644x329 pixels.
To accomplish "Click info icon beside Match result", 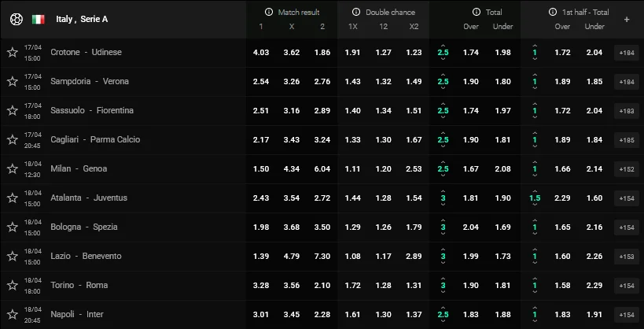I will (x=270, y=13).
